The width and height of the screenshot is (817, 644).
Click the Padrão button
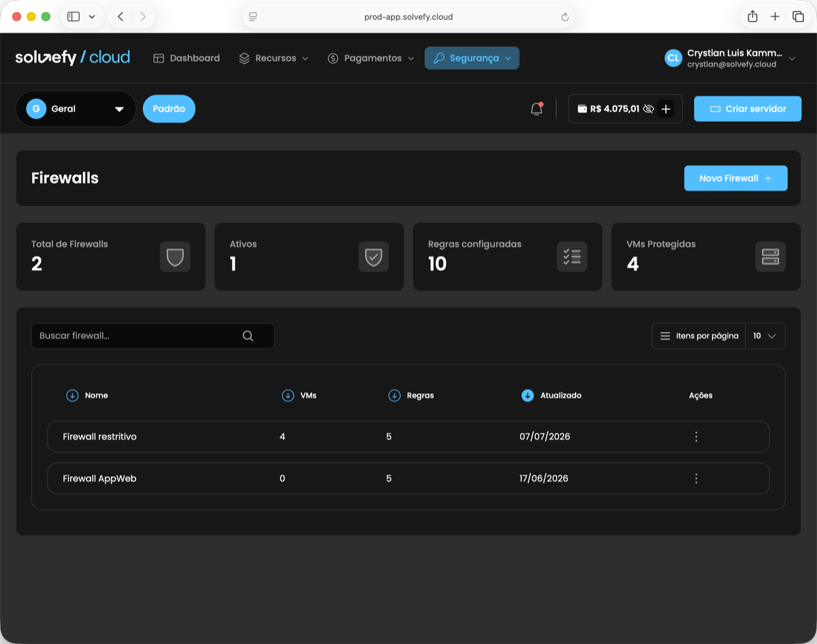pyautogui.click(x=169, y=109)
